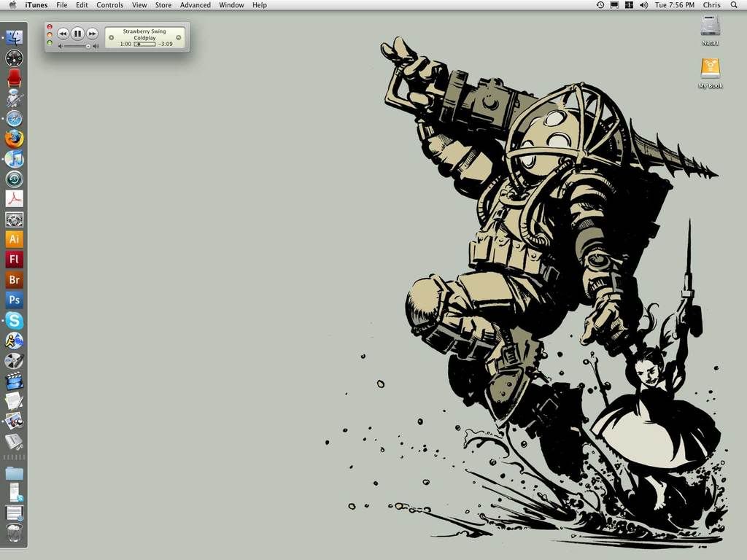Open the Dashboard dock icon

[x=15, y=58]
